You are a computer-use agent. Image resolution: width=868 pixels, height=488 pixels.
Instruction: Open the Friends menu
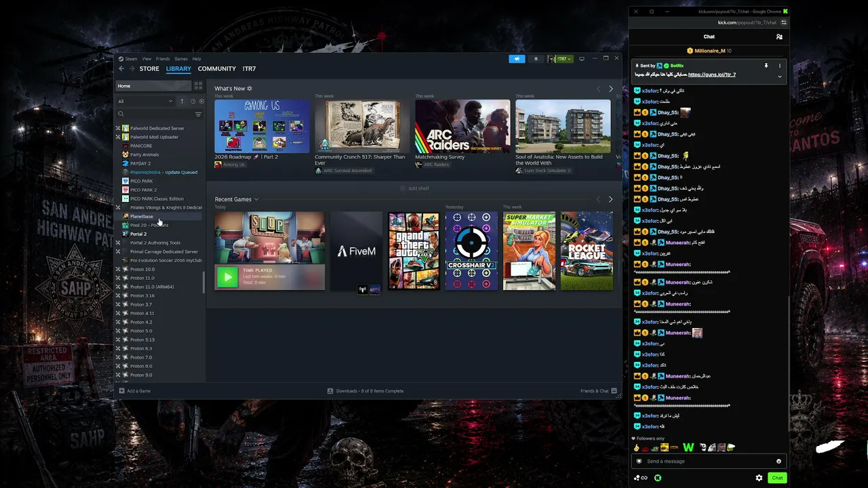pos(163,59)
